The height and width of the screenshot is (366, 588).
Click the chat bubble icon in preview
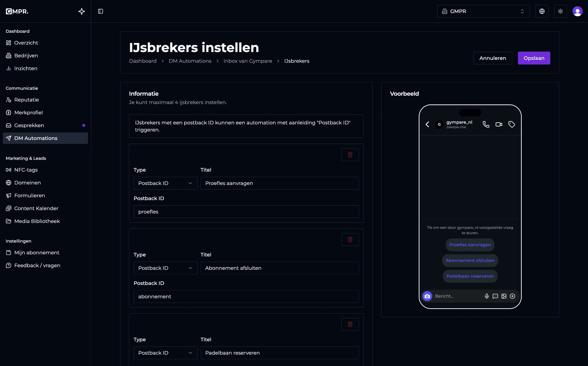[495, 296]
